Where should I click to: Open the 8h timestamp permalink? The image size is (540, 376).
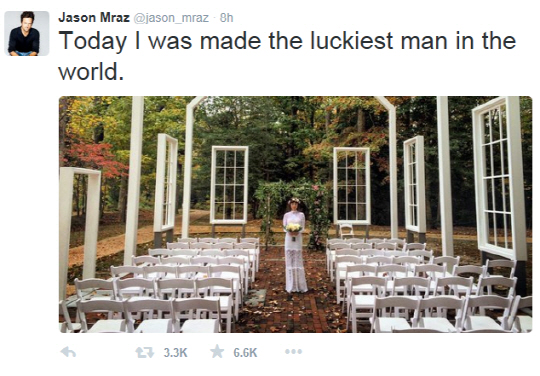(x=226, y=18)
